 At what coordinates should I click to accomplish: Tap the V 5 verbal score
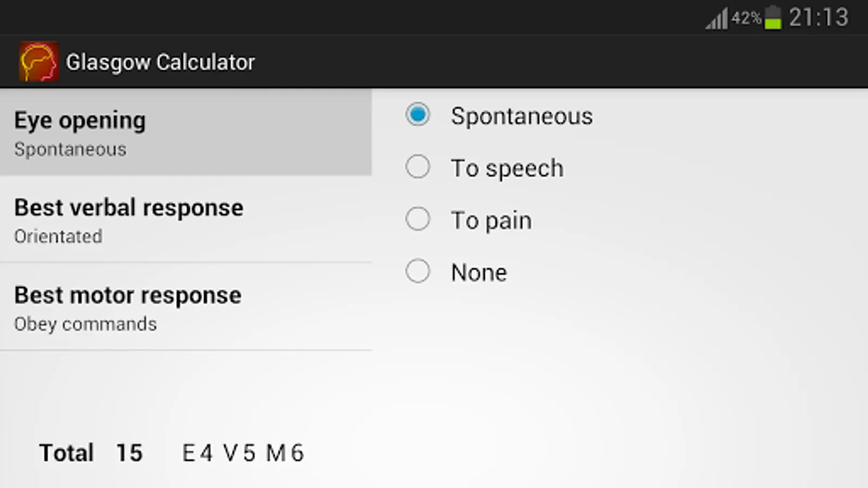coord(239,453)
